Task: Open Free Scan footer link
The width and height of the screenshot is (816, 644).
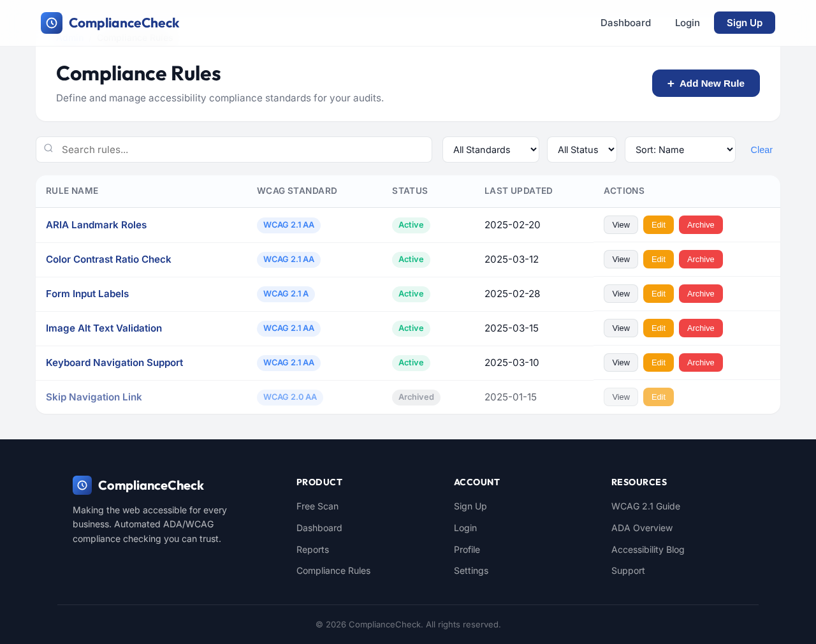Action: (x=317, y=506)
